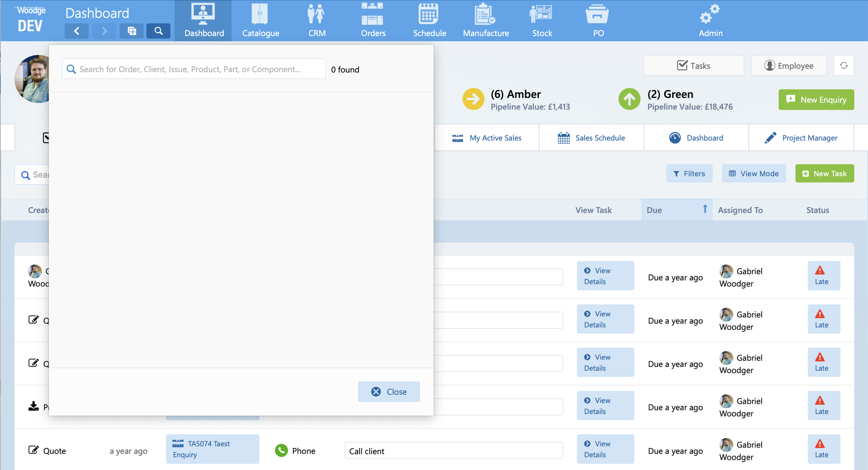Screen dimensions: 868x470
Task: Switch to Employee view toggle
Action: (788, 66)
